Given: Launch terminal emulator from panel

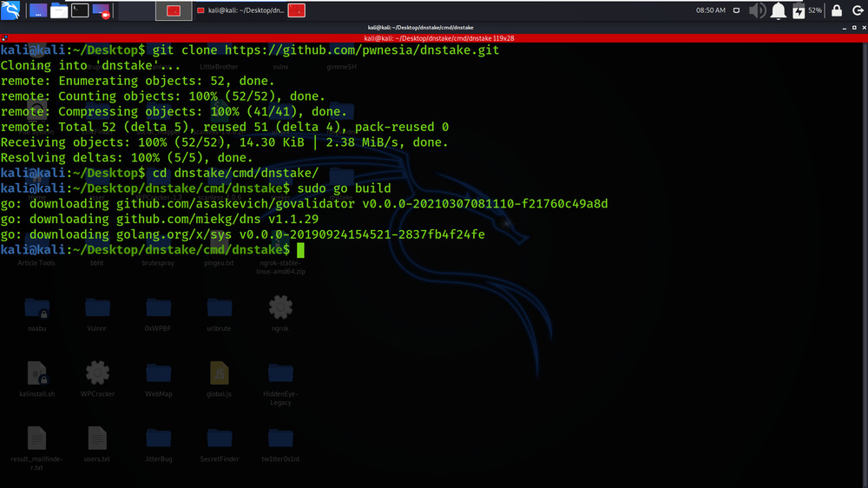Looking at the screenshot, I should click(x=80, y=10).
